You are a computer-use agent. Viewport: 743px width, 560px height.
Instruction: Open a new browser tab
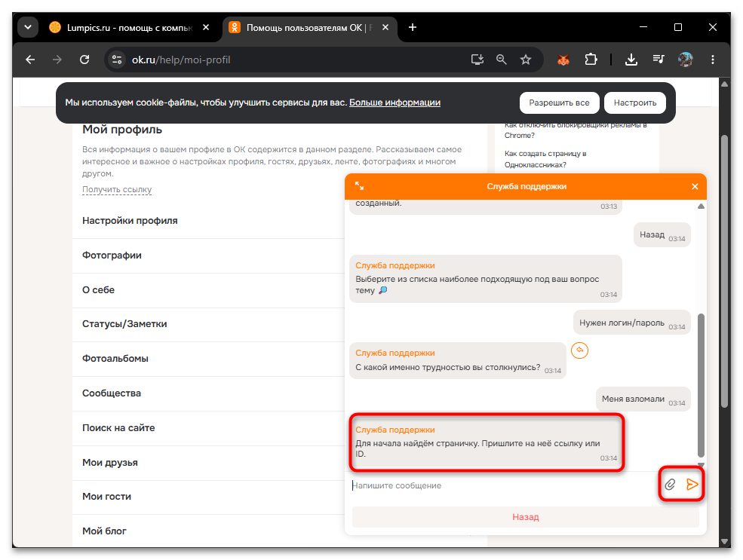click(413, 27)
